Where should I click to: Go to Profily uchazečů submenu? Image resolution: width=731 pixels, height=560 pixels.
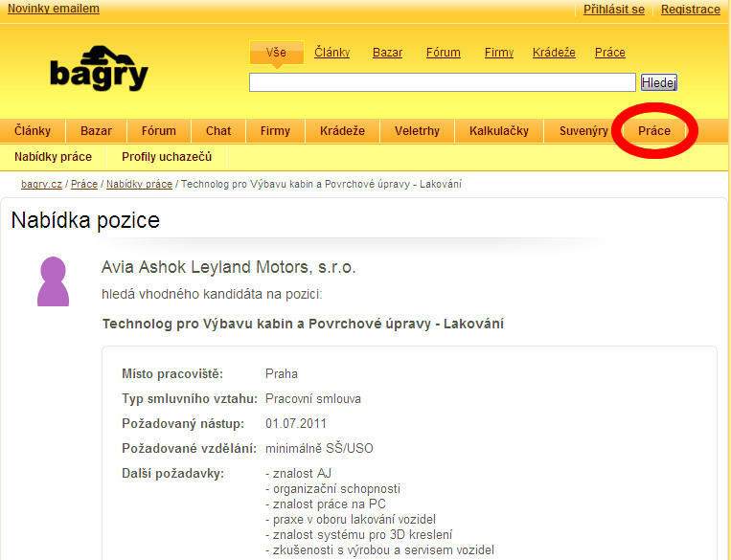[167, 157]
